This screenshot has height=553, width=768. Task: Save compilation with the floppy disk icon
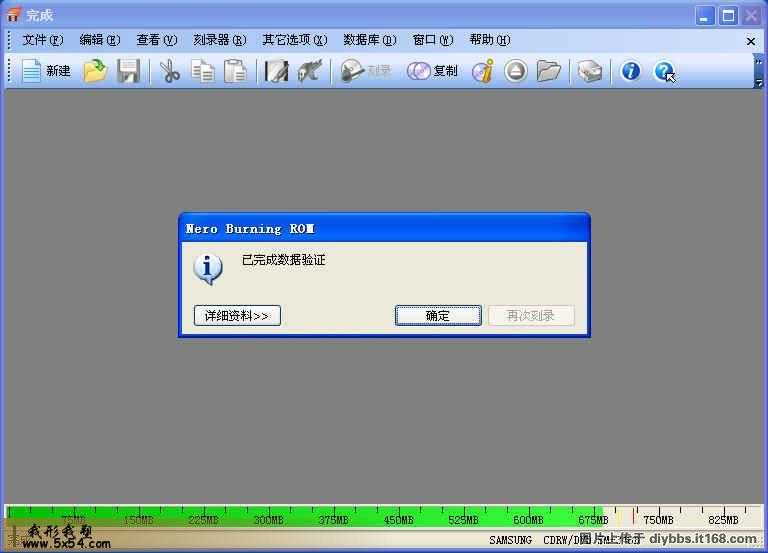tap(129, 72)
